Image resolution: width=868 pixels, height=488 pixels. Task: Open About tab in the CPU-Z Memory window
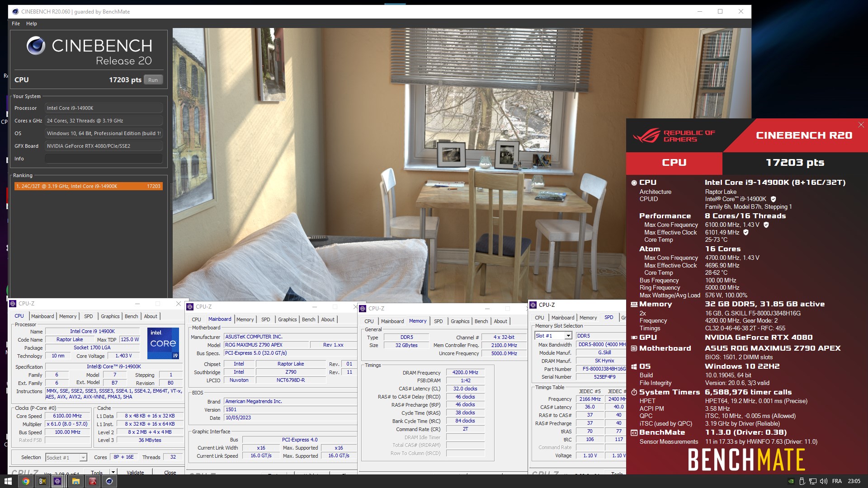coord(500,321)
